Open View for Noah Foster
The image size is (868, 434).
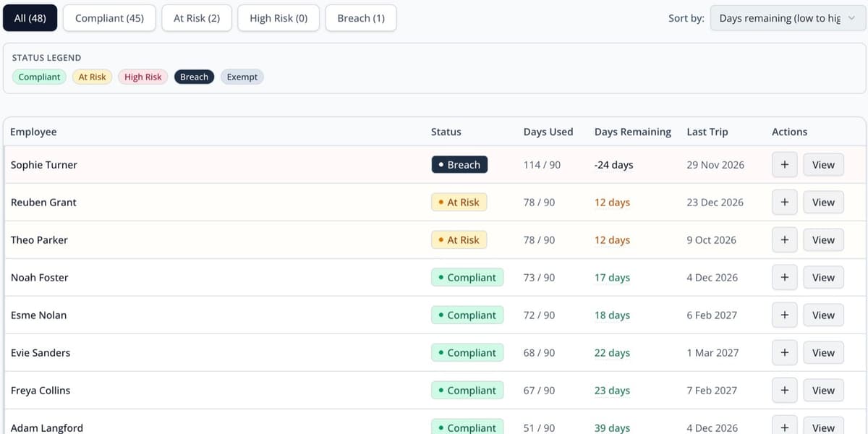pyautogui.click(x=823, y=278)
